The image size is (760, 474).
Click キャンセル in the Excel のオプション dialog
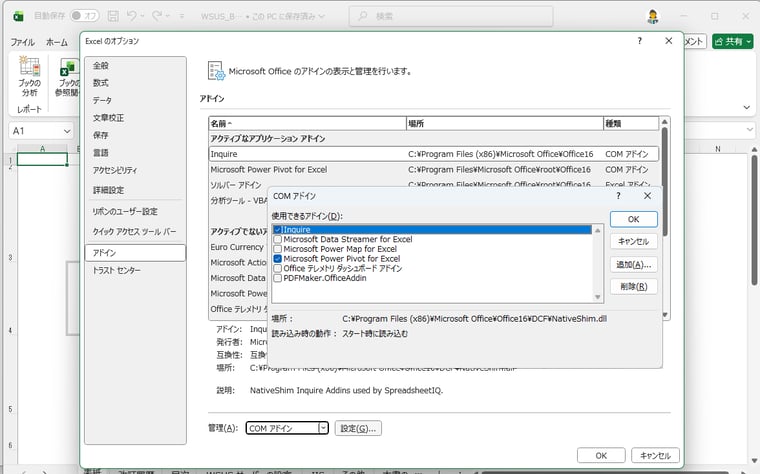[x=655, y=456]
